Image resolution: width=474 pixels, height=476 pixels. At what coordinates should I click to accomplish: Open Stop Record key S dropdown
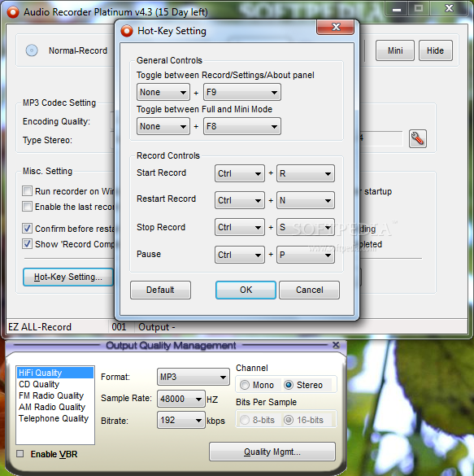pyautogui.click(x=306, y=227)
